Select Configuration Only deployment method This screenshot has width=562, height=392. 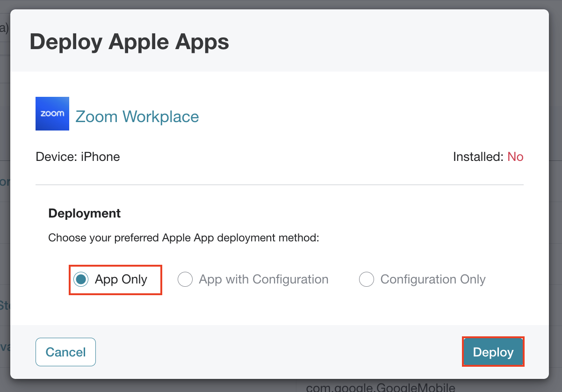point(366,279)
